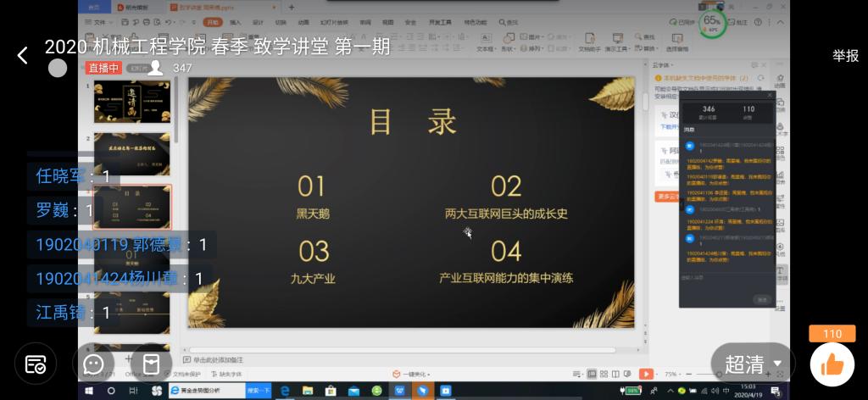Open the 一键美化 dropdown

(411, 375)
